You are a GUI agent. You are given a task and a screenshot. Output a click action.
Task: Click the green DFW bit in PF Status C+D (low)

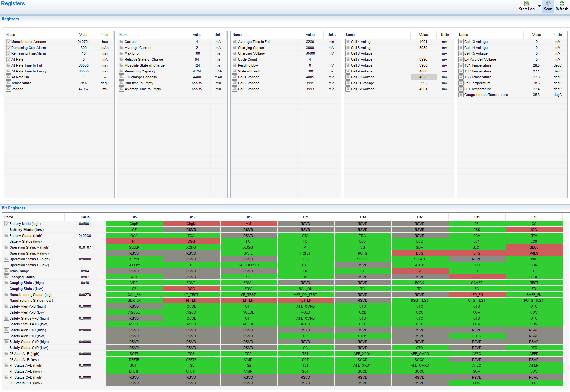tap(477, 383)
